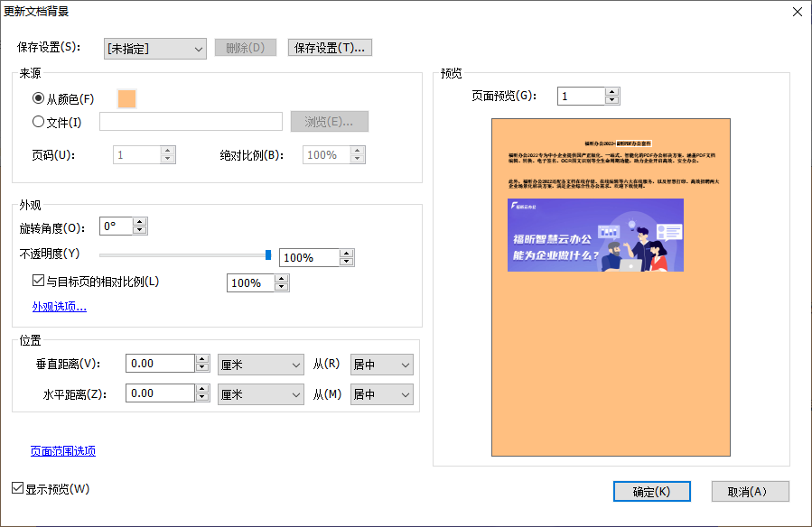
Task: Click the 确定 button to confirm
Action: pos(651,491)
